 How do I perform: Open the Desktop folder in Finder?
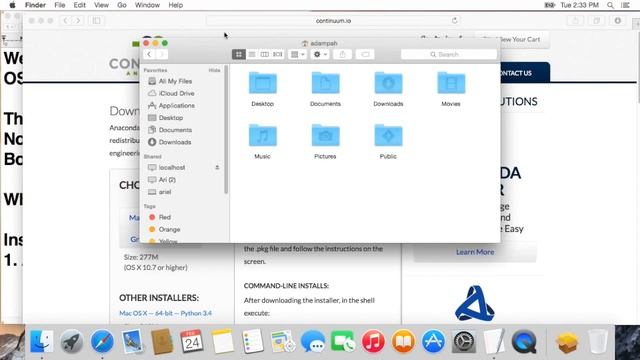coord(262,83)
